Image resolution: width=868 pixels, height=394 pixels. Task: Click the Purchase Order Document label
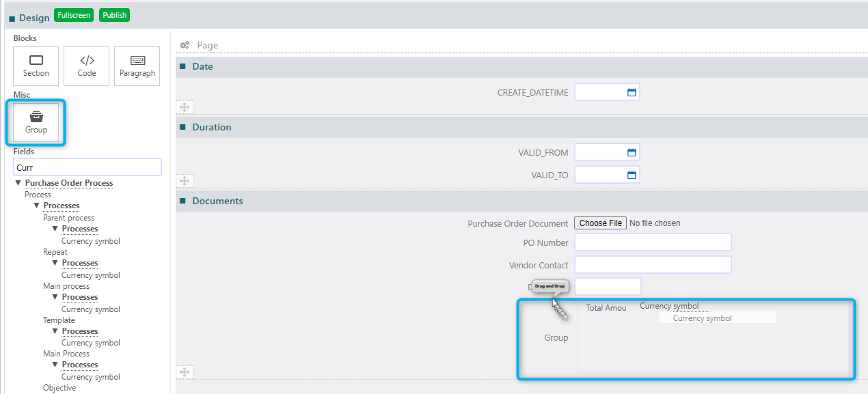point(518,224)
